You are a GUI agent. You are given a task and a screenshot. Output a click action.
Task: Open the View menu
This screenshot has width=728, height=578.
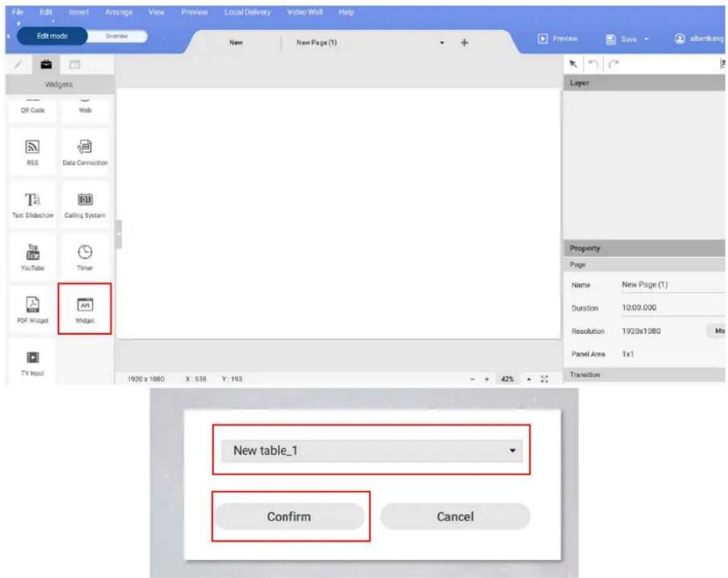[x=157, y=12]
